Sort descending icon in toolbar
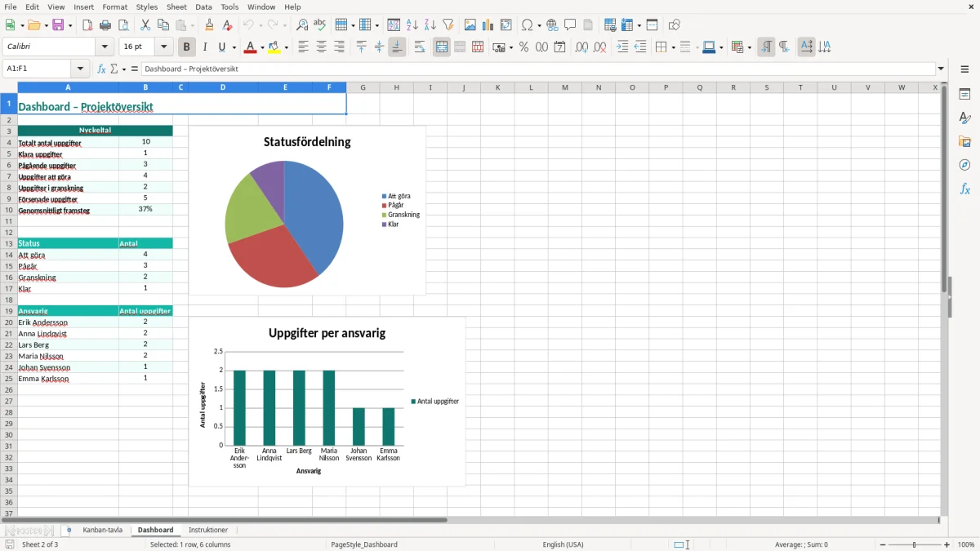 (430, 25)
